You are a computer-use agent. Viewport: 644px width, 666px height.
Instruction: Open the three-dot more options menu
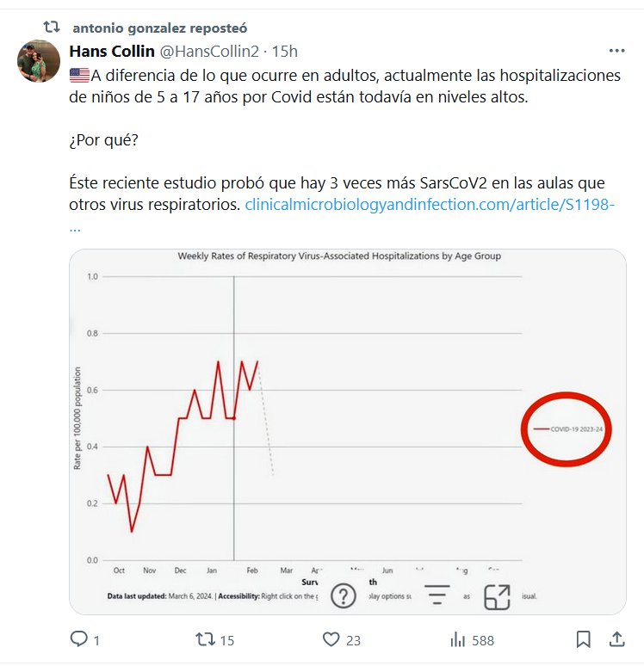[x=616, y=51]
